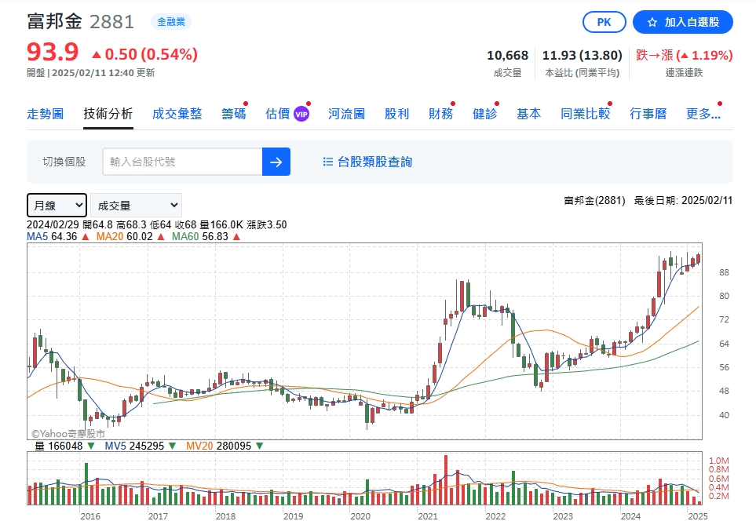Image resolution: width=756 pixels, height=532 pixels.
Task: Click the PK compare button
Action: tap(604, 22)
